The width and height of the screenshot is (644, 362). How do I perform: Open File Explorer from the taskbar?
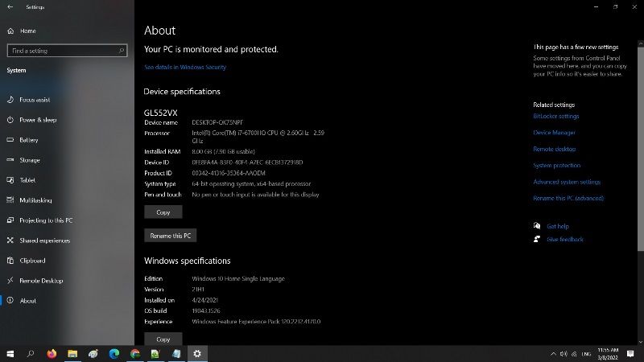click(x=72, y=353)
